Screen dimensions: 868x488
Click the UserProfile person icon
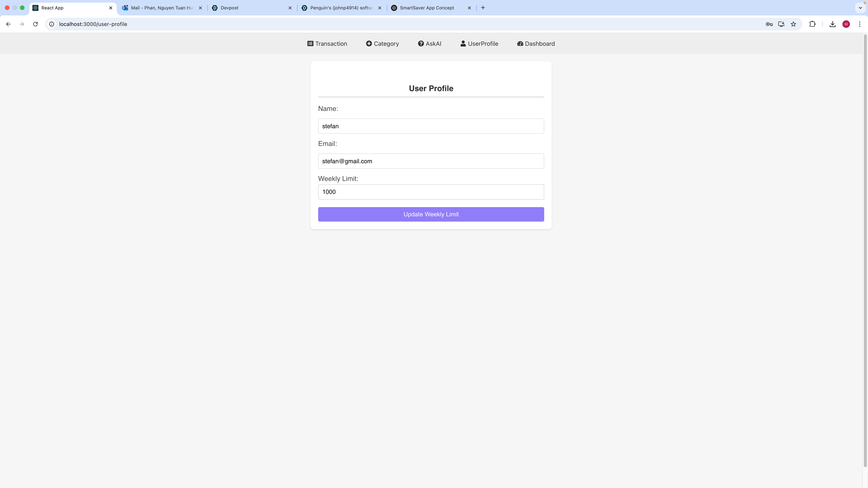click(x=463, y=44)
